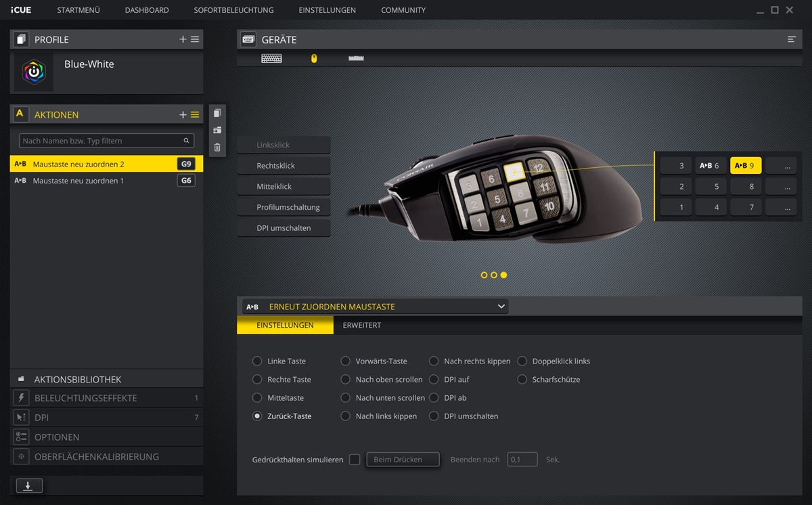Click the A▸B icon beside ERNEUT ZUORDNEN MAUSTASTE

coord(252,307)
